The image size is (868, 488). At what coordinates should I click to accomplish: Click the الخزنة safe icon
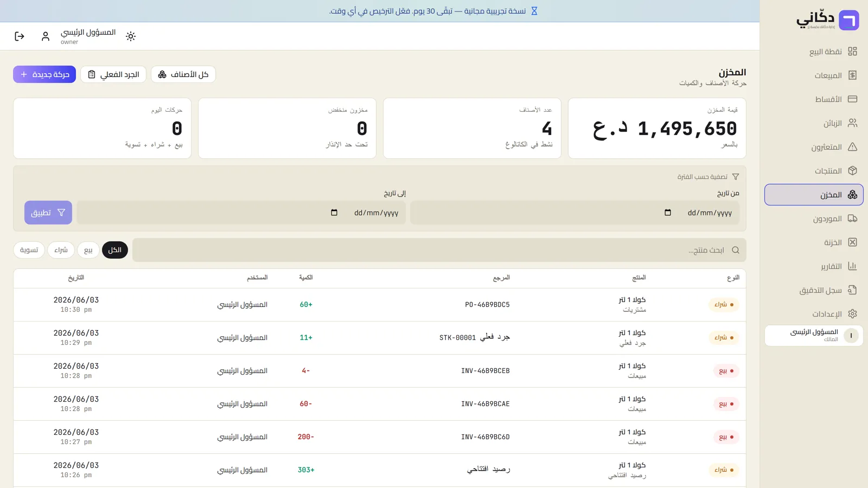[852, 242]
